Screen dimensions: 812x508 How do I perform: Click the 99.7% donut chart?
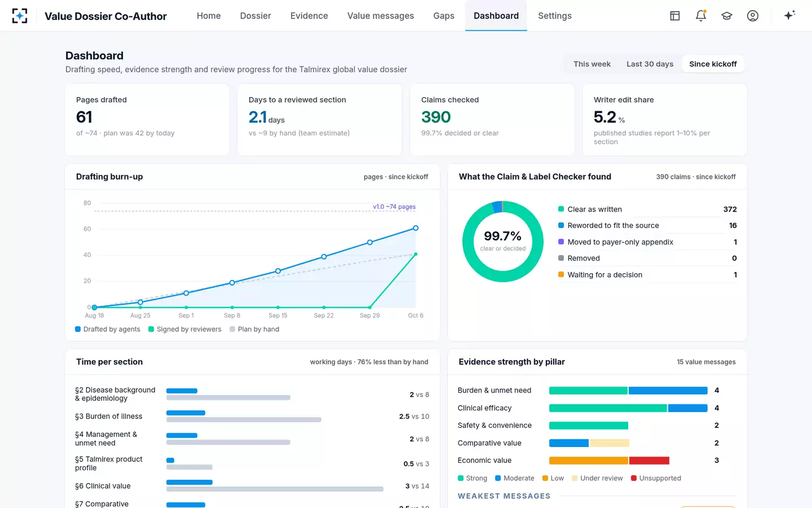point(502,241)
